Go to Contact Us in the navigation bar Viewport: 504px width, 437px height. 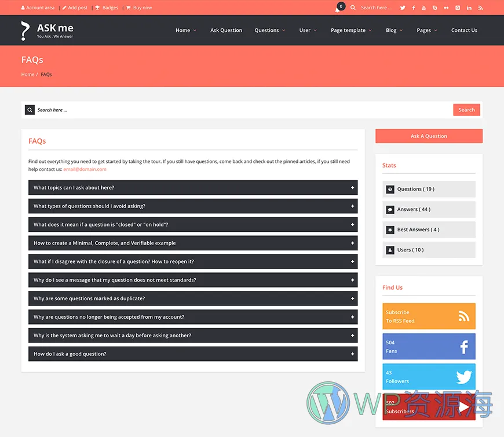(464, 30)
